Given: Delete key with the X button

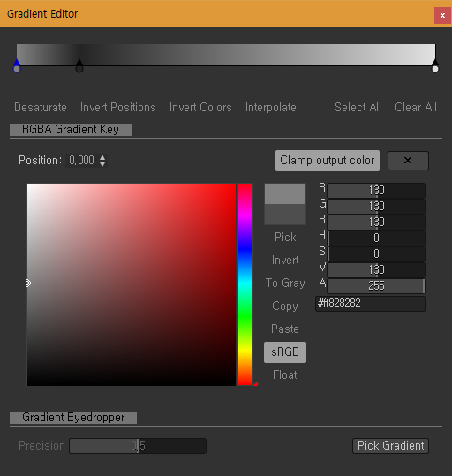Looking at the screenshot, I should [x=408, y=161].
